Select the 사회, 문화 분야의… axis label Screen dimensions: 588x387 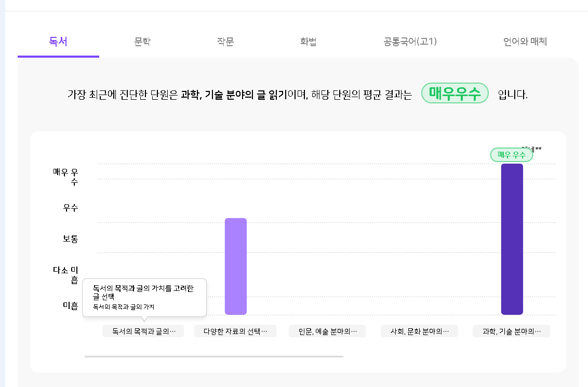(419, 331)
